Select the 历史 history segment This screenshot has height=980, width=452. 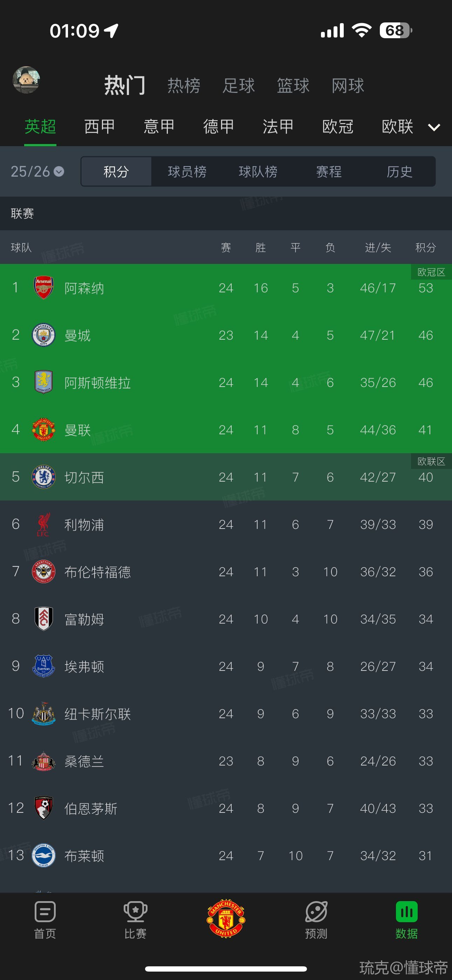coord(399,172)
